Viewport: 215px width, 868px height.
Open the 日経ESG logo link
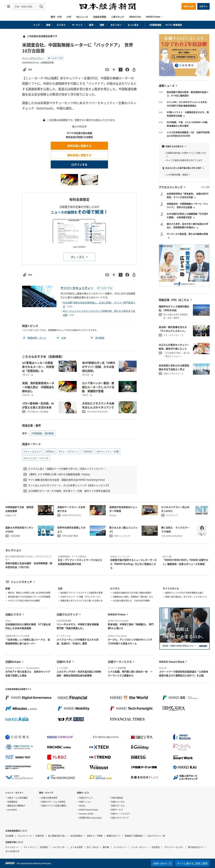(x=138, y=757)
